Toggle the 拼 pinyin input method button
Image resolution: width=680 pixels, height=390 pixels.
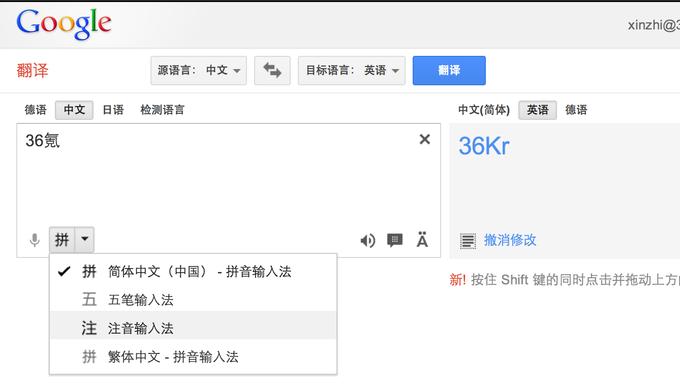(x=62, y=239)
